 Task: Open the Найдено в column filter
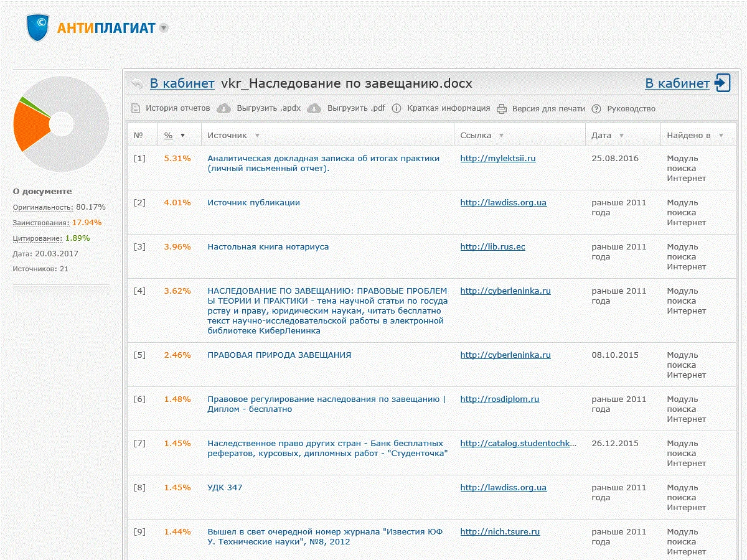coord(721,136)
